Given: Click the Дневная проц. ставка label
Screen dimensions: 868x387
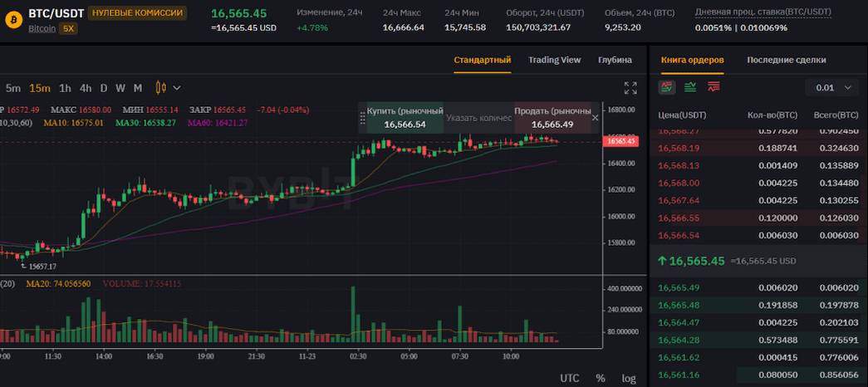Looking at the screenshot, I should [x=763, y=12].
